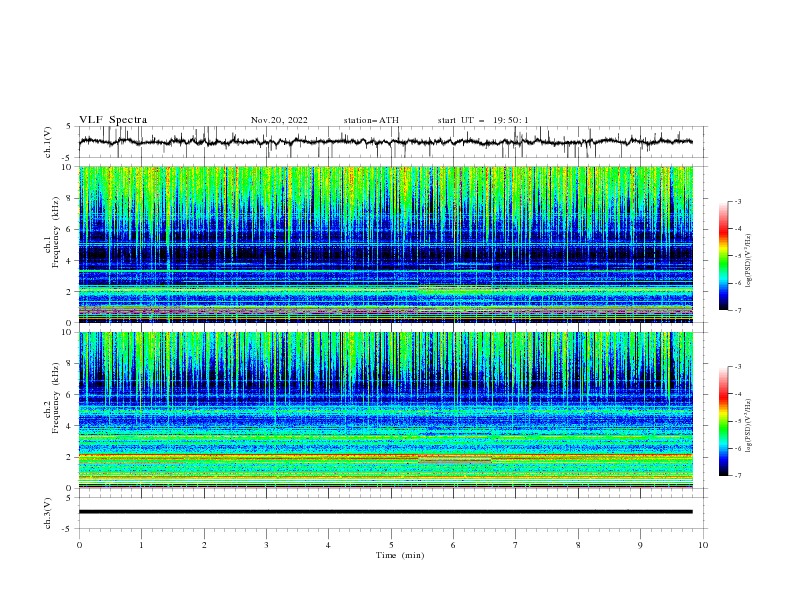Click the 'Time (min)' axis title

click(400, 555)
